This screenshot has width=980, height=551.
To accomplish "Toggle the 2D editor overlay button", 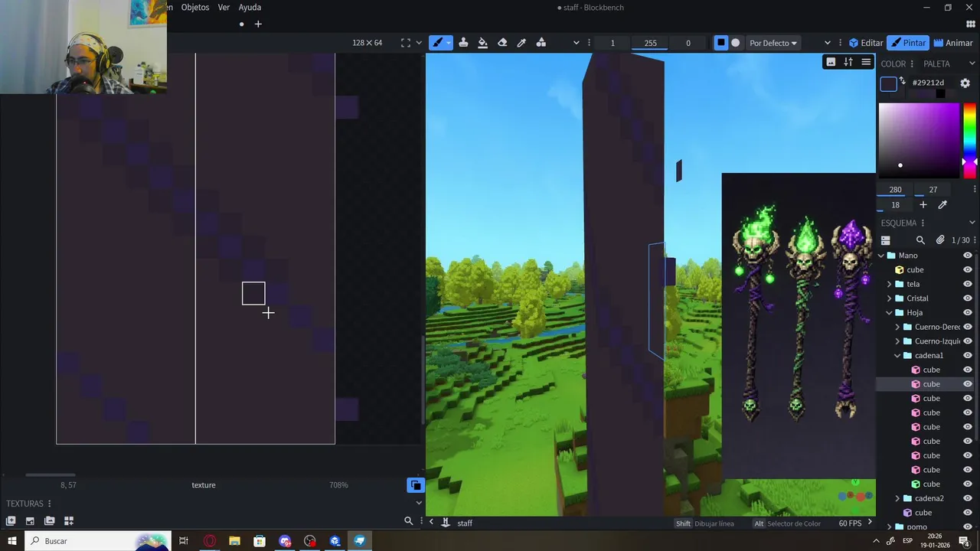I will 415,485.
